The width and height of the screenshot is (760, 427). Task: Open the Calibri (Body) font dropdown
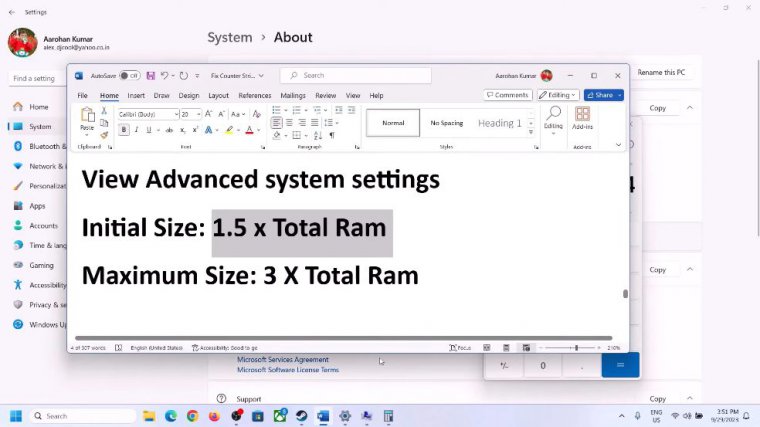176,114
